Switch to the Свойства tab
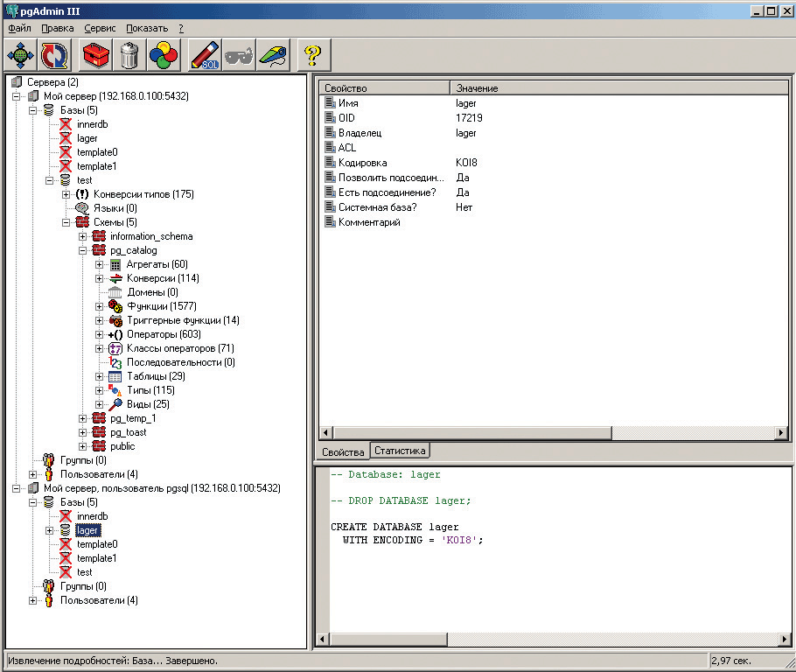This screenshot has height=672, width=796. click(343, 451)
